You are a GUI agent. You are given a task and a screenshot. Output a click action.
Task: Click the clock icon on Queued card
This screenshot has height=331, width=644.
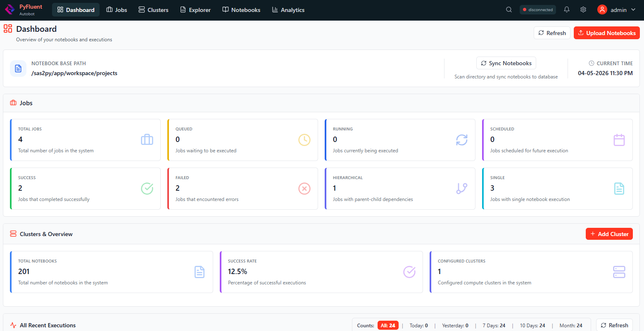click(304, 140)
